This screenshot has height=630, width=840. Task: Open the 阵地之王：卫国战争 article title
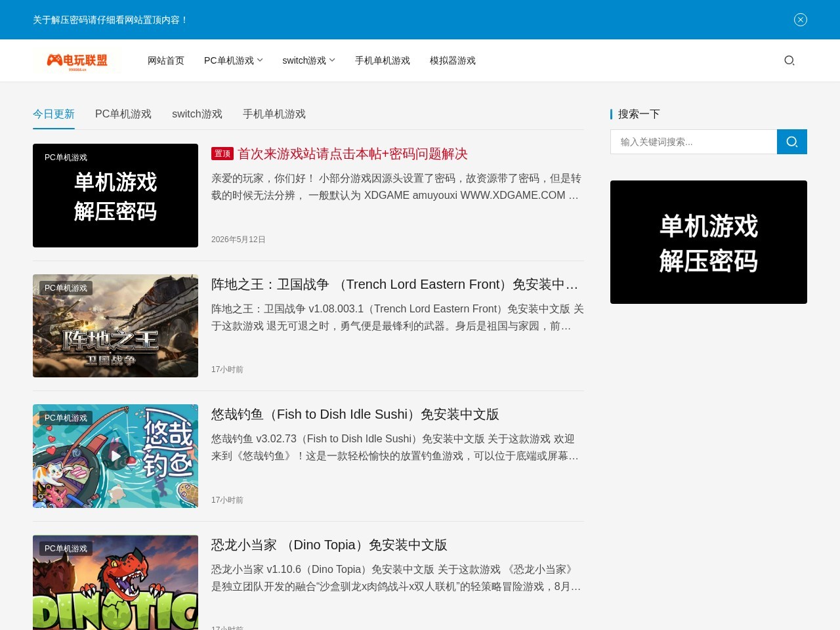coord(395,284)
